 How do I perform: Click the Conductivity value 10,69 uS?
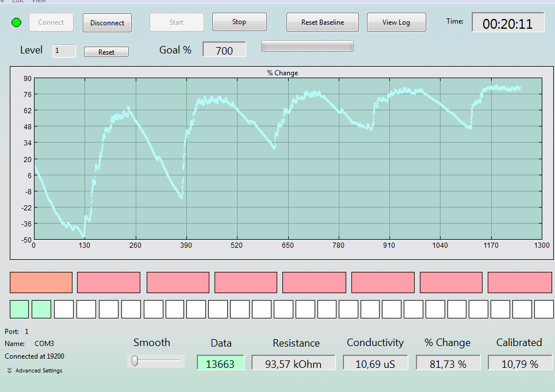coord(375,363)
